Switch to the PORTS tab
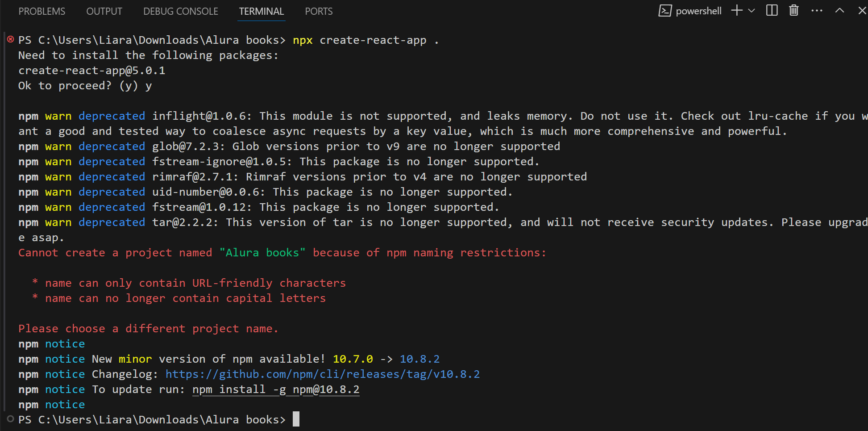Viewport: 868px width, 431px height. tap(319, 12)
